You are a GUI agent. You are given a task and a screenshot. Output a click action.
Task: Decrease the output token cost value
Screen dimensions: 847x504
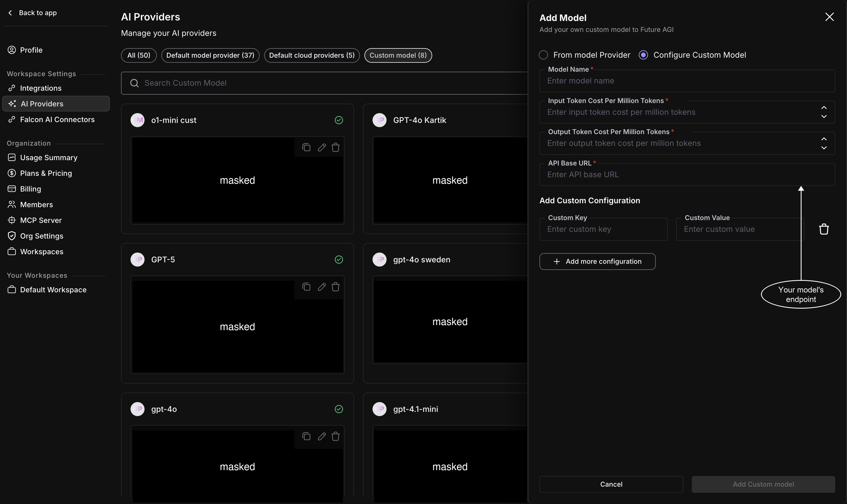point(823,148)
